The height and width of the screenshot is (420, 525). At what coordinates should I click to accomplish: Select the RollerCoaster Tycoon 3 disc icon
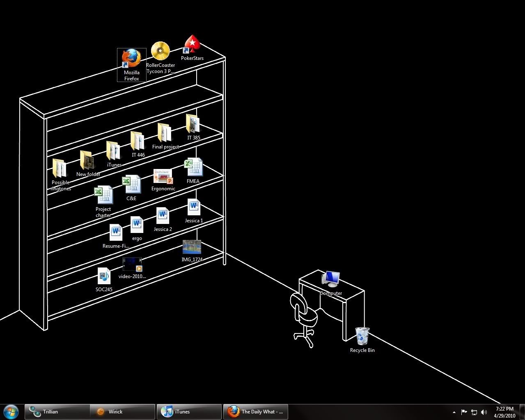[160, 51]
